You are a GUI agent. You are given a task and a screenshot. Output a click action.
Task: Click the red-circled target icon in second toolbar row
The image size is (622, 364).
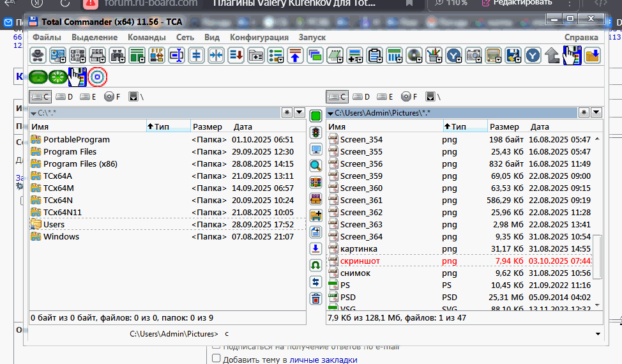tap(98, 77)
